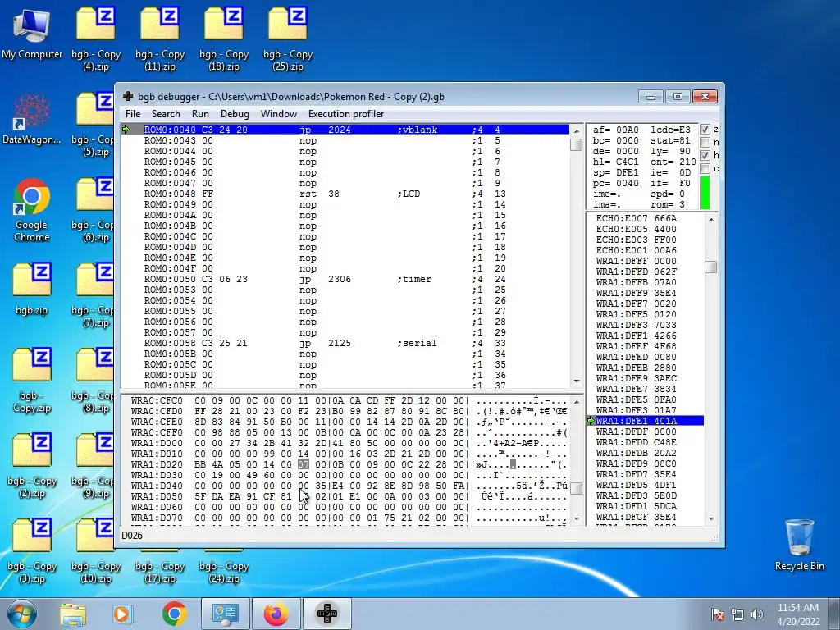
Task: Click the highlighted 07 byte at WRA1:D020
Action: pos(304,464)
